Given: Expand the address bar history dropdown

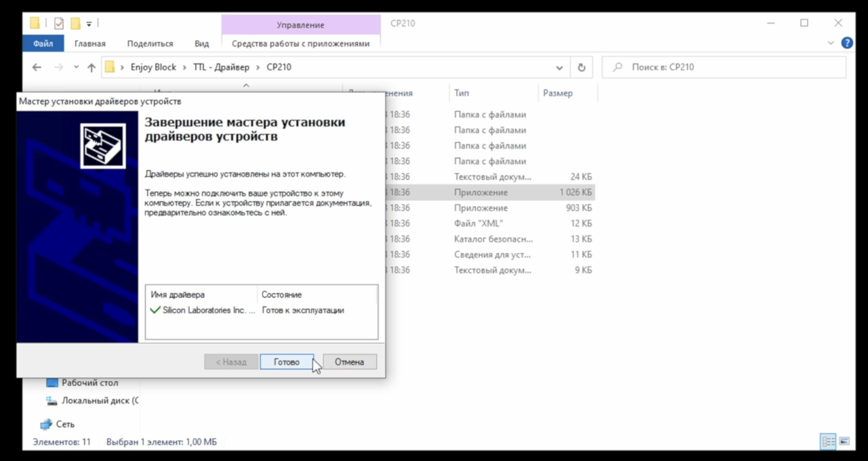Looking at the screenshot, I should click(559, 67).
